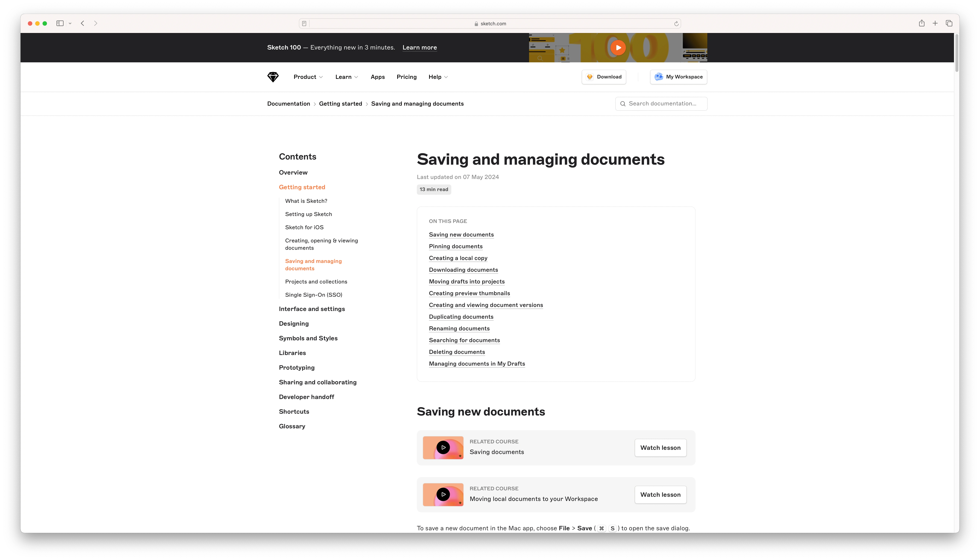The image size is (980, 560).
Task: Play Moving local documents course thumbnail
Action: 443,495
